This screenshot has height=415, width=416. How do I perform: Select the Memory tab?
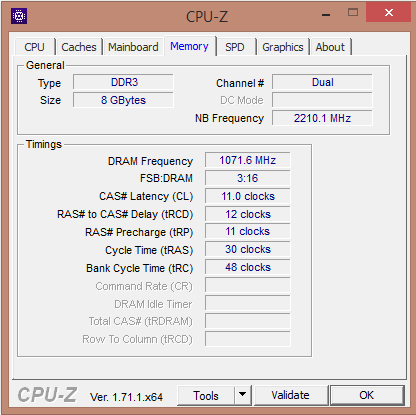(189, 46)
